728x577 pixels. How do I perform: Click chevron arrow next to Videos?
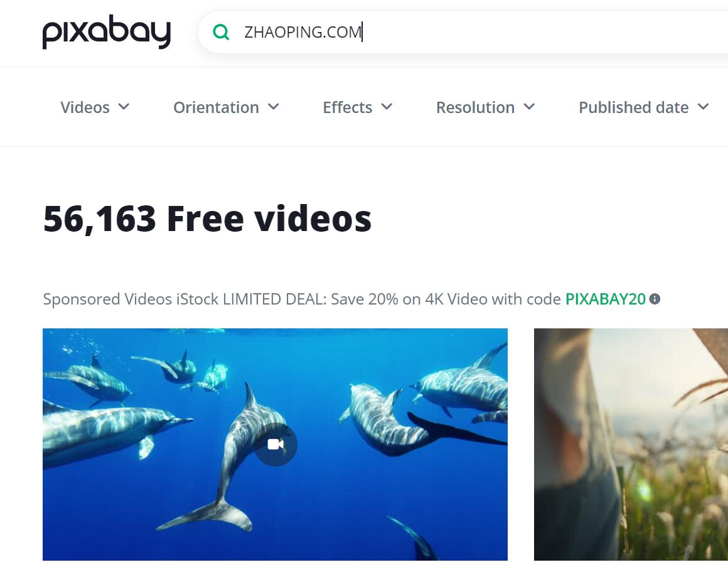click(124, 106)
